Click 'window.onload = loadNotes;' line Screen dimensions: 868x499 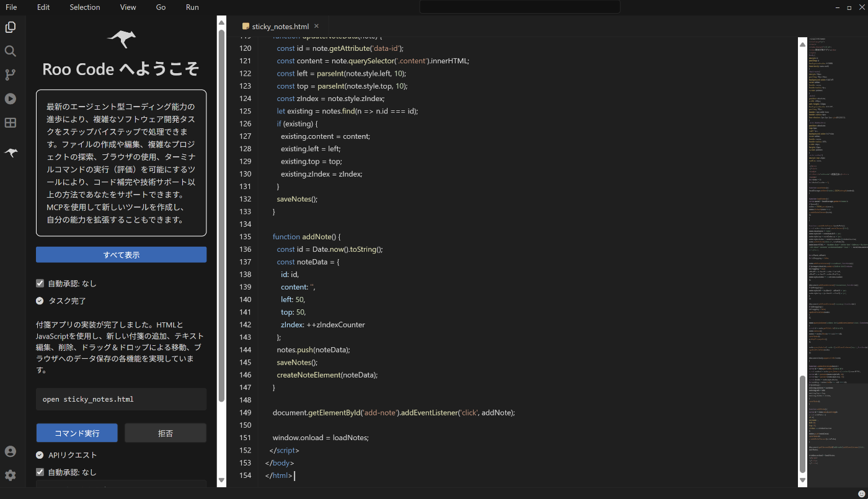(321, 438)
